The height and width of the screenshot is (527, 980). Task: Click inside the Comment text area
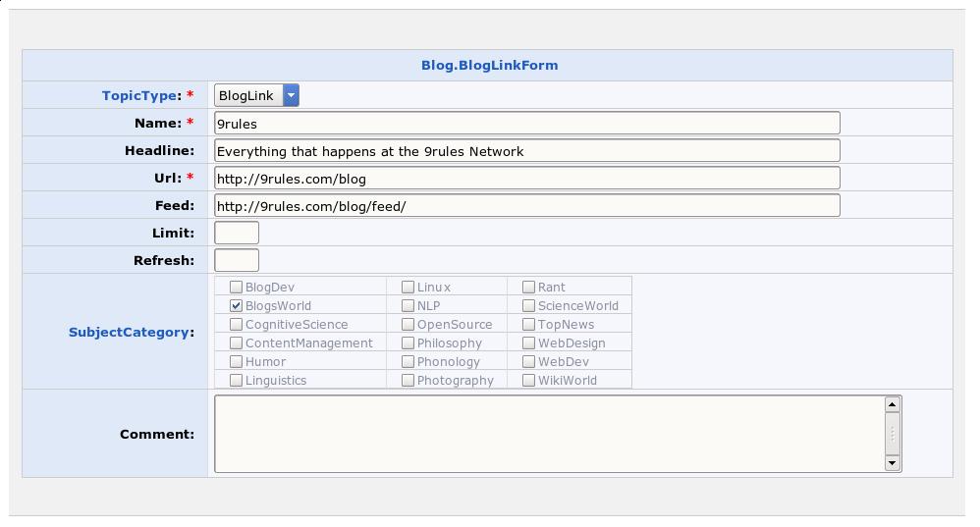pyautogui.click(x=550, y=433)
